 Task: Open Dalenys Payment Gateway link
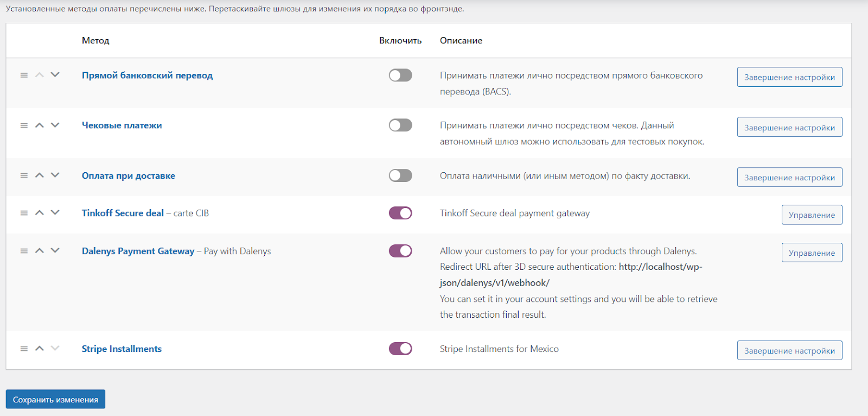click(138, 251)
